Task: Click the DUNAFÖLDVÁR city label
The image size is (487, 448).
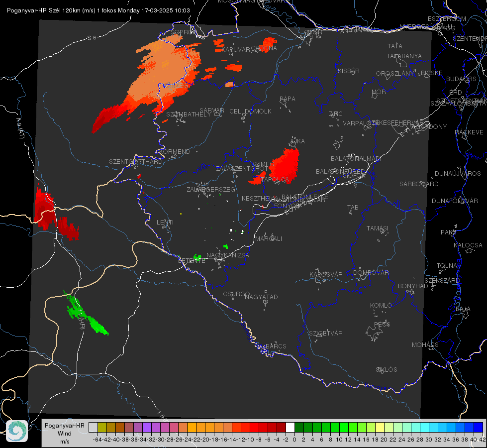Action: pyautogui.click(x=455, y=201)
